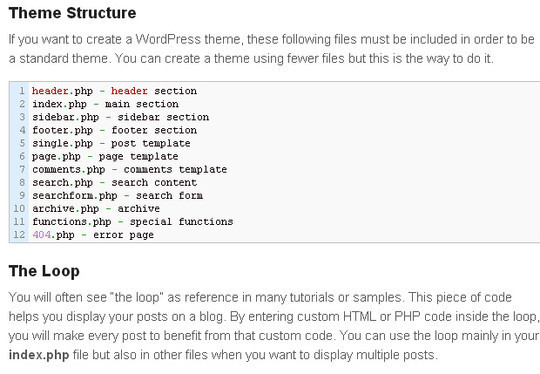Click the sidebar.php code line
This screenshot has width=540, height=374.
[121, 117]
